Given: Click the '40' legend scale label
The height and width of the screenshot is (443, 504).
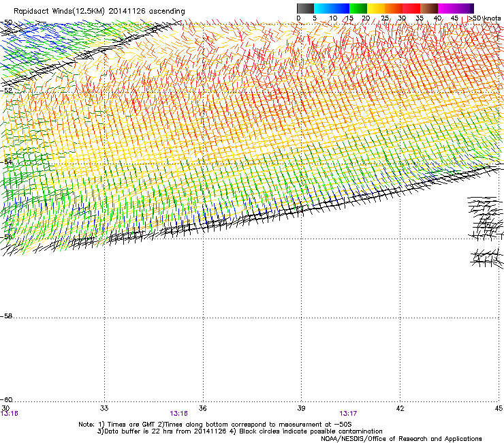Looking at the screenshot, I should (437, 18).
